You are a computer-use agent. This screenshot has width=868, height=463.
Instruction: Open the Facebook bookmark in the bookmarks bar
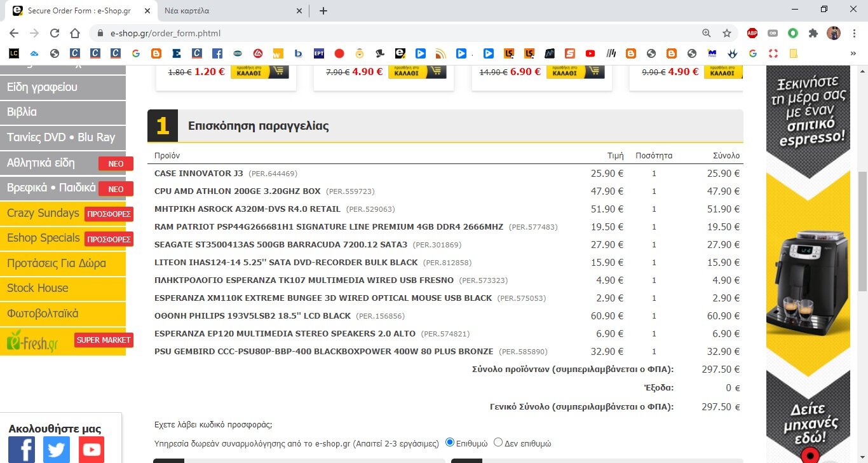click(x=217, y=54)
